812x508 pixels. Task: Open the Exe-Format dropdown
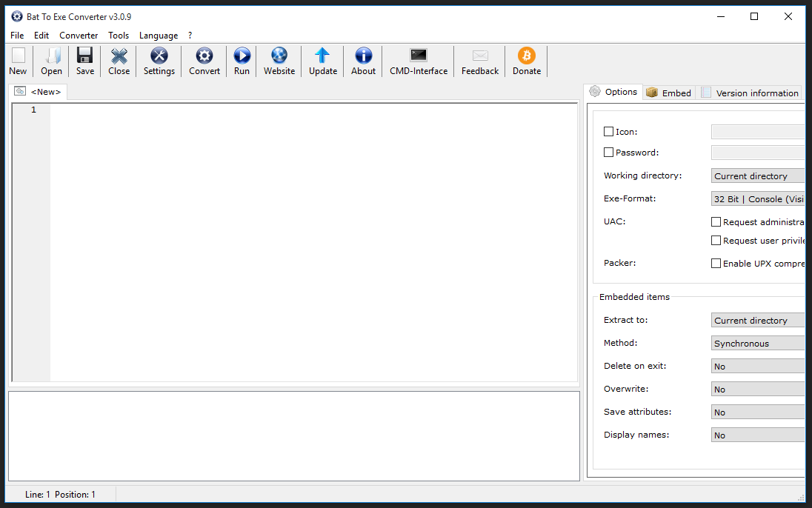[757, 199]
